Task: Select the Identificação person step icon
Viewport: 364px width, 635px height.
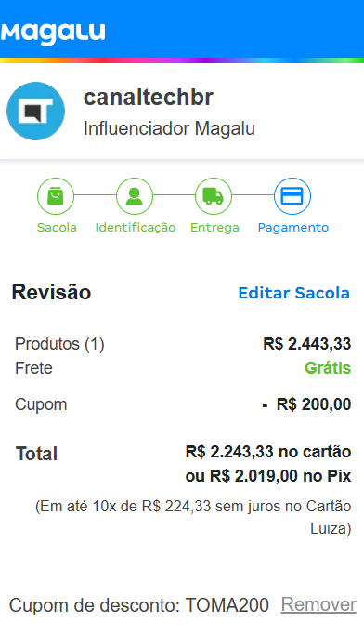Action: coord(135,196)
